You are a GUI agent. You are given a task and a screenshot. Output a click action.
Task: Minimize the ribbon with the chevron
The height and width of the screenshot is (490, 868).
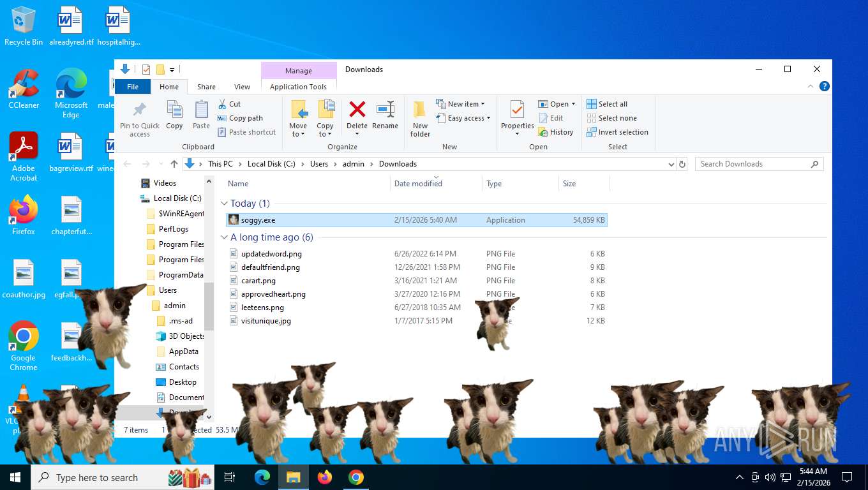811,86
